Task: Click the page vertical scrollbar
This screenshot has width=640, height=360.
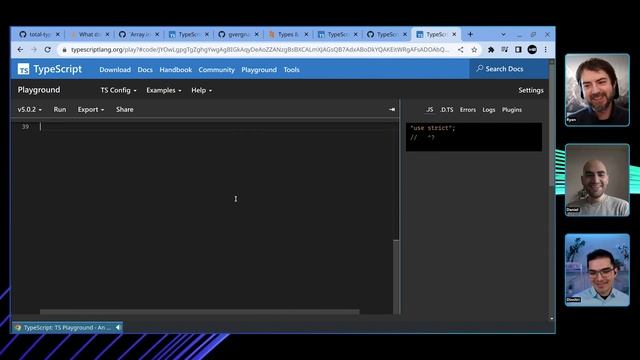Action: [552, 124]
